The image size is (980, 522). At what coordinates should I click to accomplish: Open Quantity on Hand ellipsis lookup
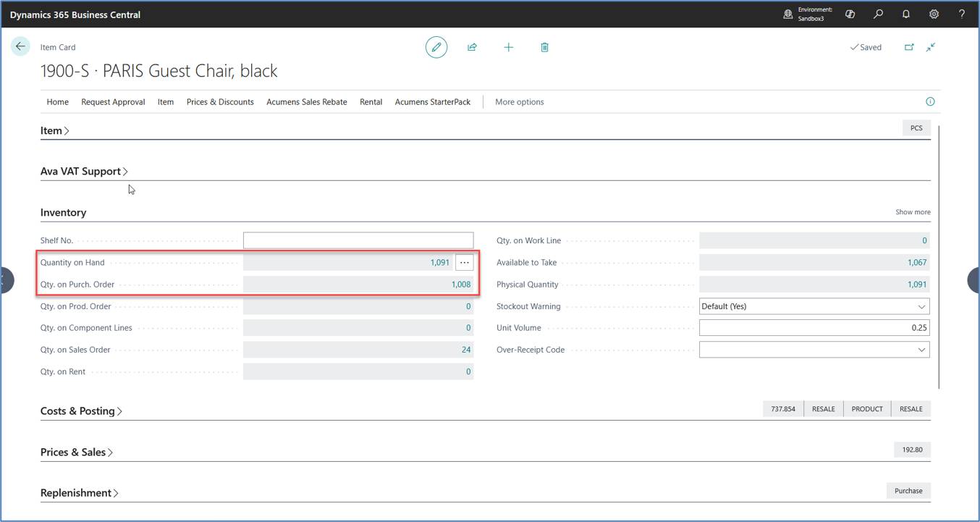(x=465, y=262)
